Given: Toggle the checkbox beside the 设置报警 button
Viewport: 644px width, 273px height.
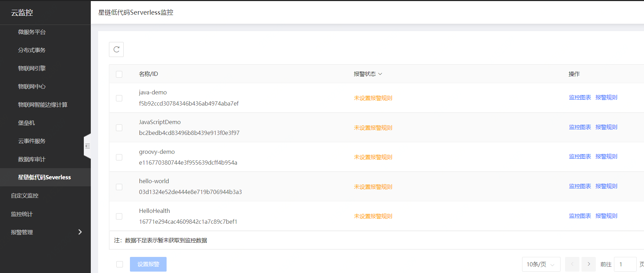Looking at the screenshot, I should [119, 264].
